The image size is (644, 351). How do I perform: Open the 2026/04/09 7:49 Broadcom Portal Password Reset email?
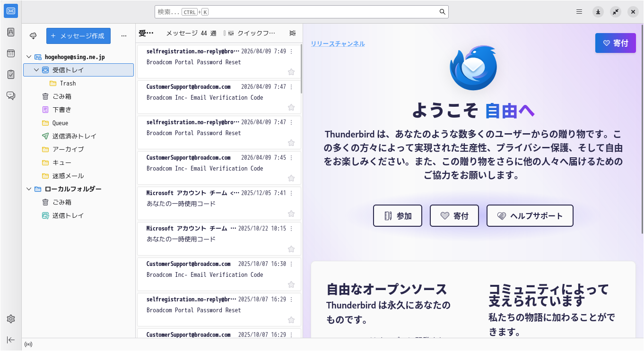pyautogui.click(x=219, y=61)
